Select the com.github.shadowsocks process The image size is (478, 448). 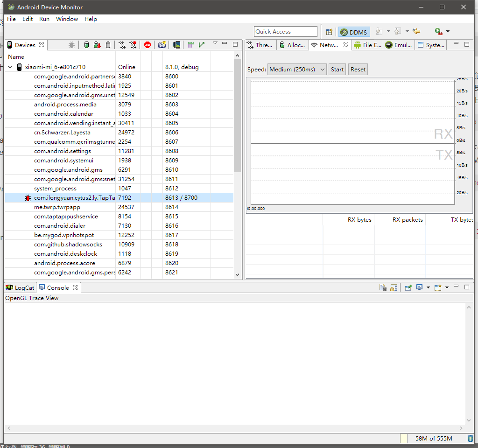point(119,245)
